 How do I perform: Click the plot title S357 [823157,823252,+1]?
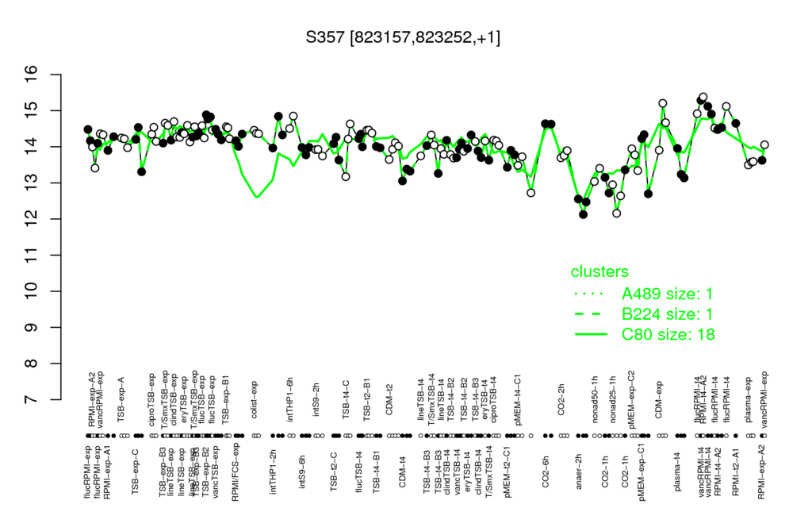pyautogui.click(x=403, y=37)
